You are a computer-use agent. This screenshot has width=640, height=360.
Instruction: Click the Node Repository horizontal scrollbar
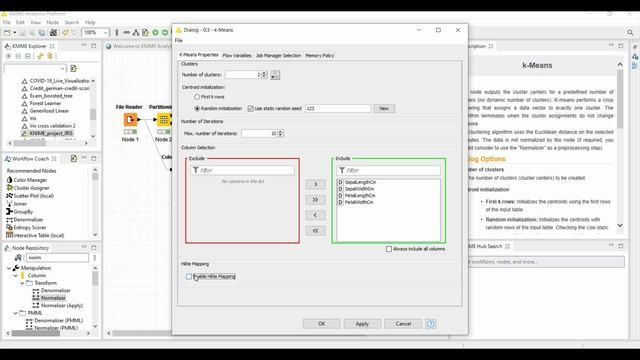36,333
